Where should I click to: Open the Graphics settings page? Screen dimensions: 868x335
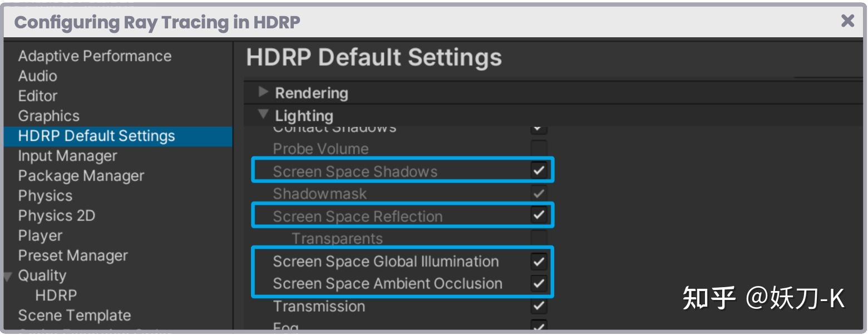click(x=48, y=116)
